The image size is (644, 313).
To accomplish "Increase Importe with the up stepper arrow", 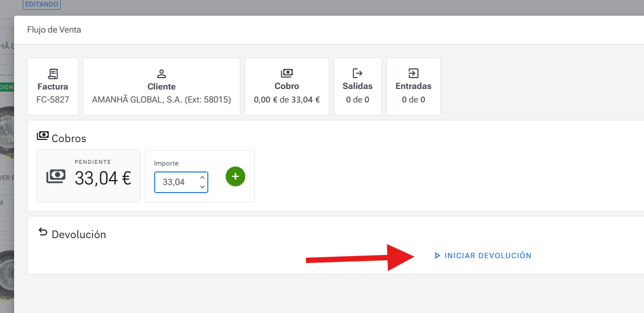I will click(x=202, y=177).
